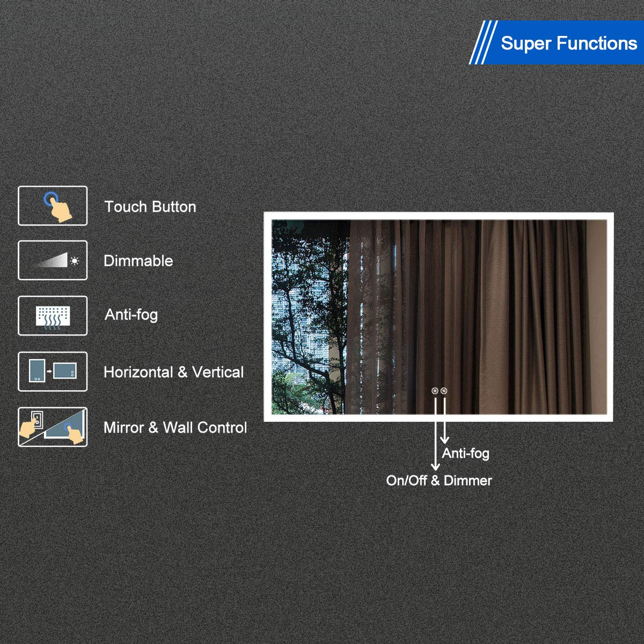644x644 pixels.
Task: Click the "On/Off & Dimmer" caption below mirror
Action: click(x=438, y=480)
